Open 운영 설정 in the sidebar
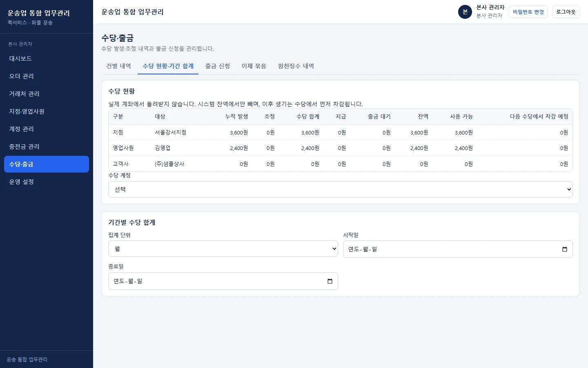Screen dimensions: 588x368 click(x=47, y=182)
